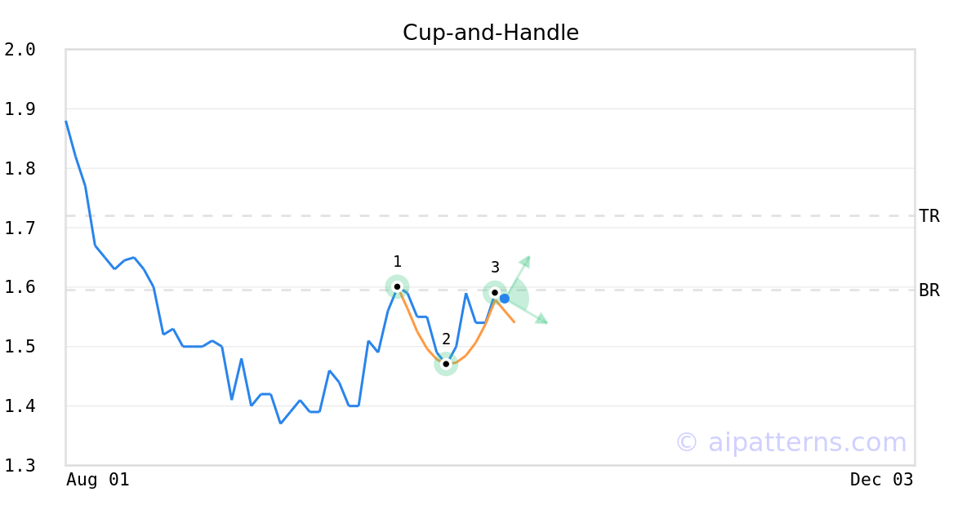Click the Cup-and-Handle chart title
Viewport: 980px width, 514px height.
pos(491,33)
